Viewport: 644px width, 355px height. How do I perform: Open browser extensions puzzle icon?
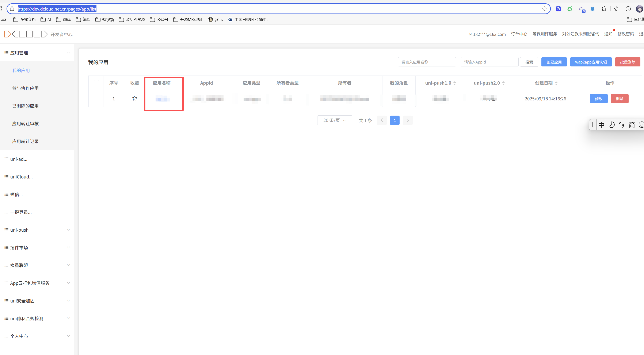click(x=604, y=9)
